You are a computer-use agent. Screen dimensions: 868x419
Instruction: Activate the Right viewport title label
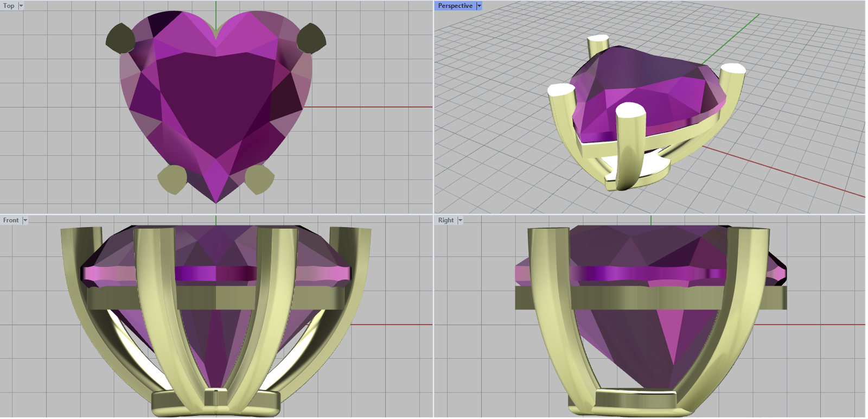(446, 220)
